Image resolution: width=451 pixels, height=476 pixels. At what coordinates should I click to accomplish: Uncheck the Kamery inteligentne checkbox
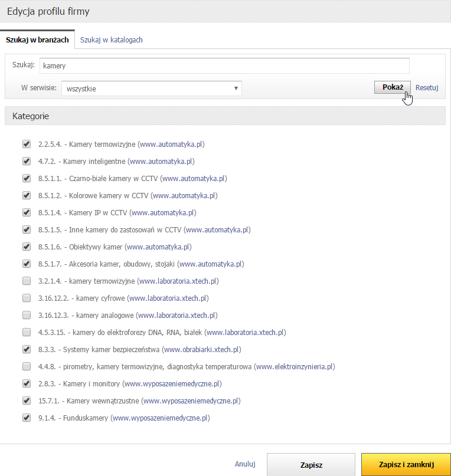(x=26, y=161)
